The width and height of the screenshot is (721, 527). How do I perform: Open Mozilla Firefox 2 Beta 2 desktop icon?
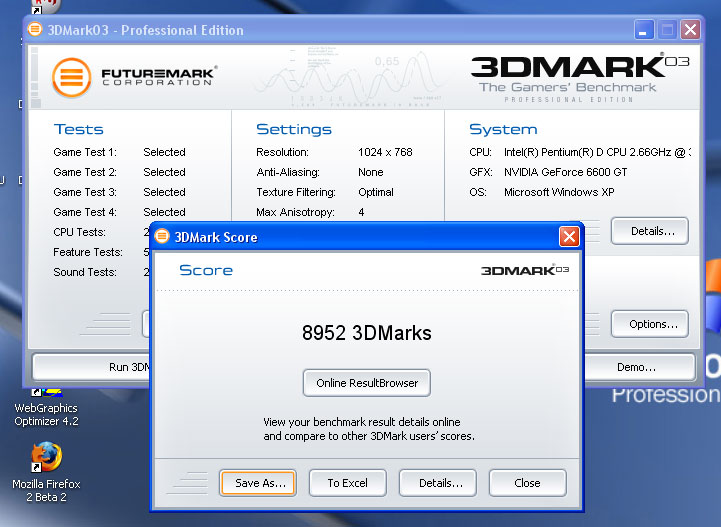pos(45,459)
